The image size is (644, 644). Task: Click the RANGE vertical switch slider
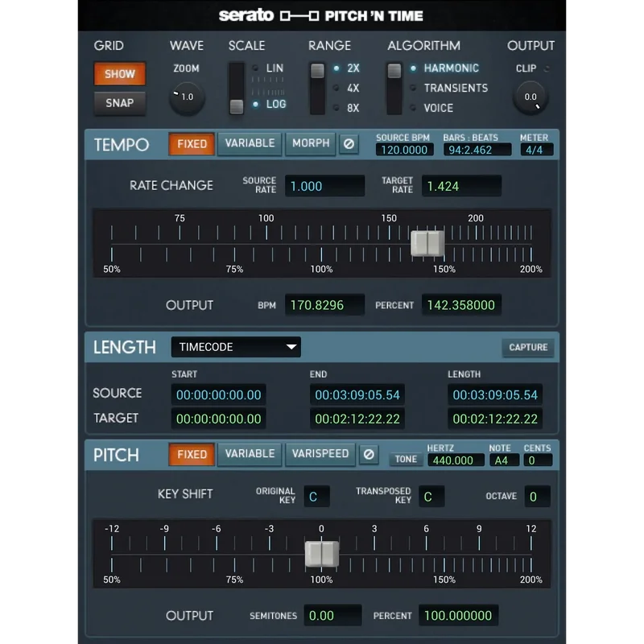point(317,89)
